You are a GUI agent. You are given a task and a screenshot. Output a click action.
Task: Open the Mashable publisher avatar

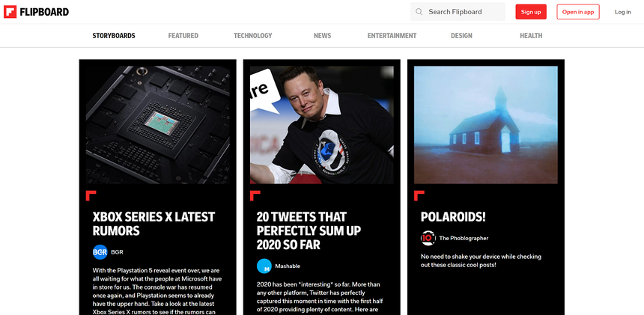tap(264, 266)
